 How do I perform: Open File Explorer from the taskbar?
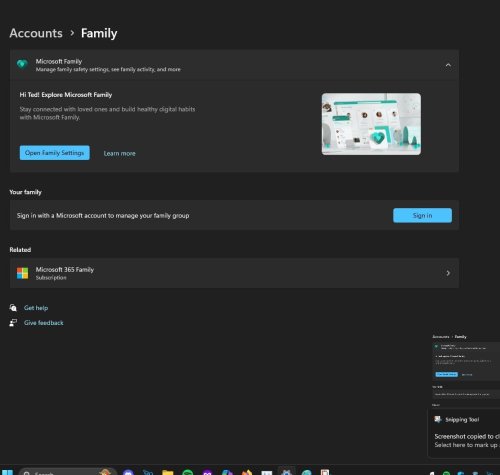168,472
